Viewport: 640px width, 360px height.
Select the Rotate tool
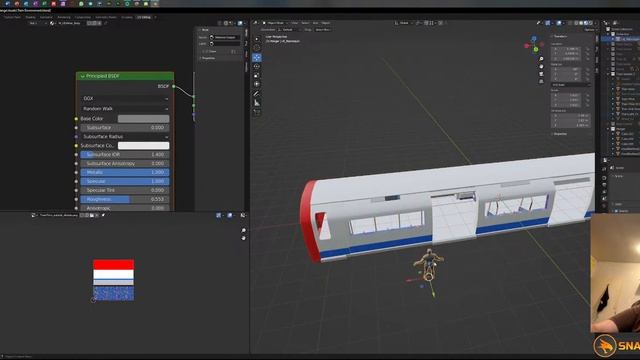tap(257, 66)
